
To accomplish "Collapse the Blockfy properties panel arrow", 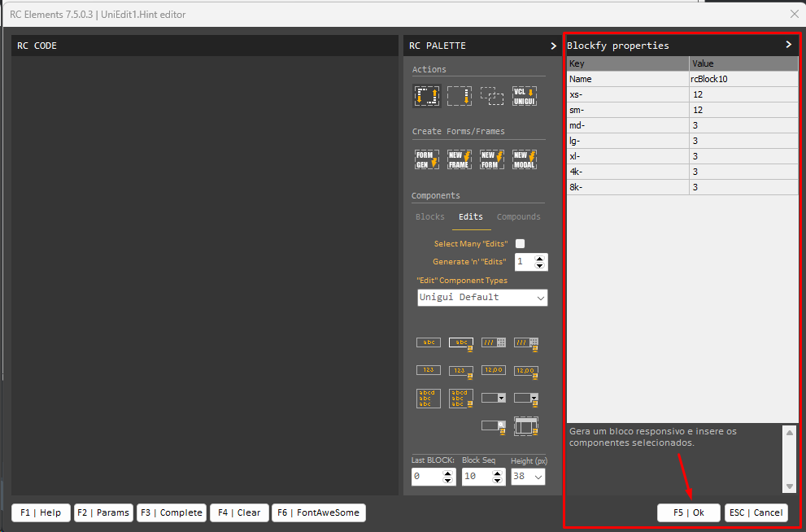I will coord(788,45).
